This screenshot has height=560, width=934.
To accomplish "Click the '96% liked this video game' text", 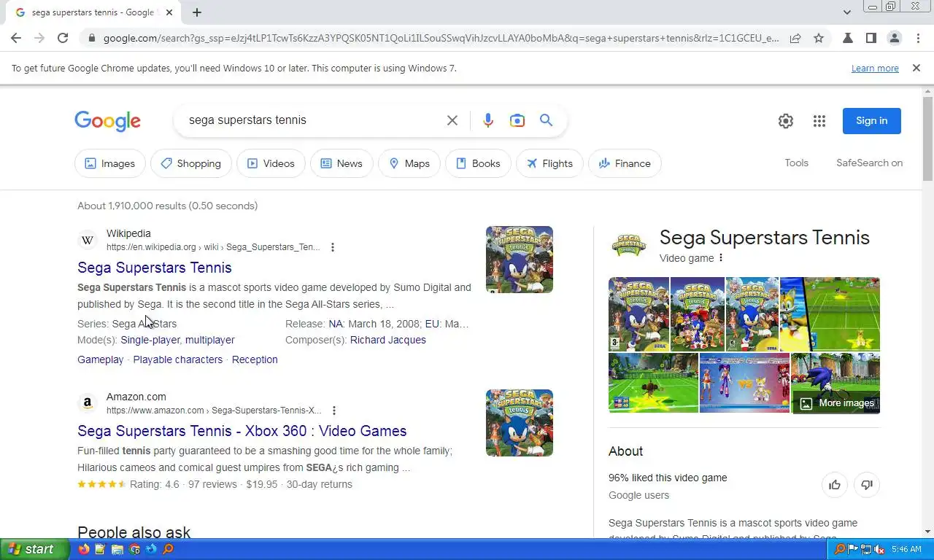I will click(668, 478).
